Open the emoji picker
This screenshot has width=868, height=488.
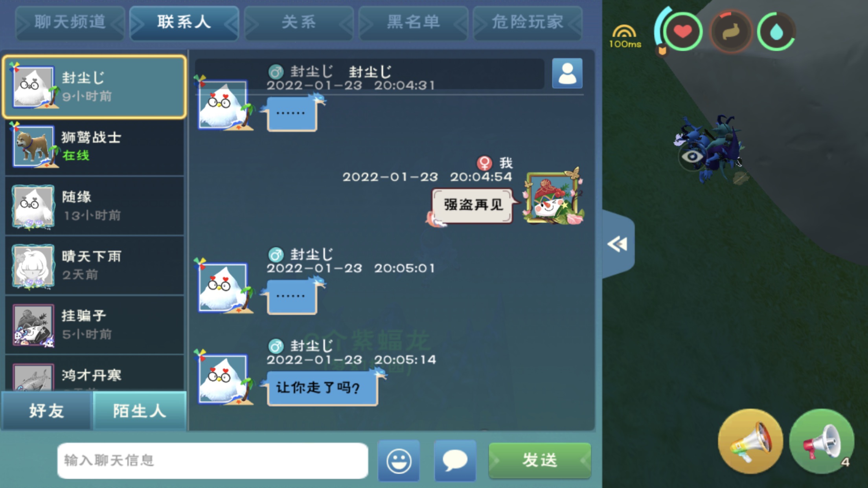pyautogui.click(x=399, y=461)
